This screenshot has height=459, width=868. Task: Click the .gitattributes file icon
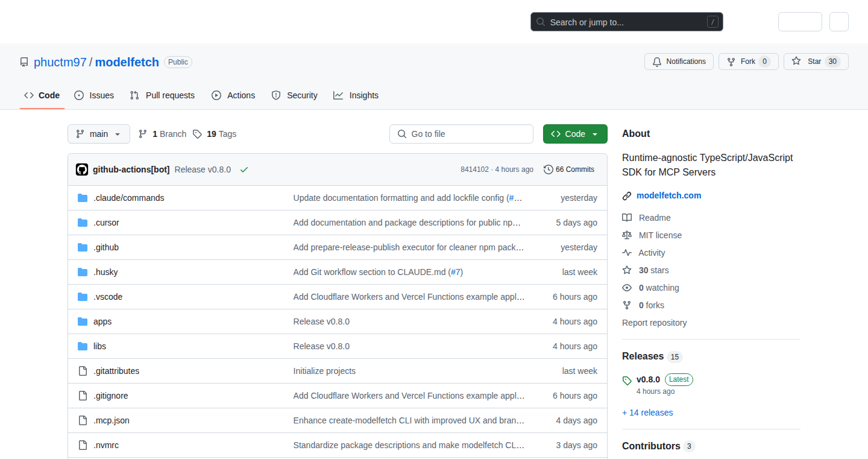tap(83, 371)
